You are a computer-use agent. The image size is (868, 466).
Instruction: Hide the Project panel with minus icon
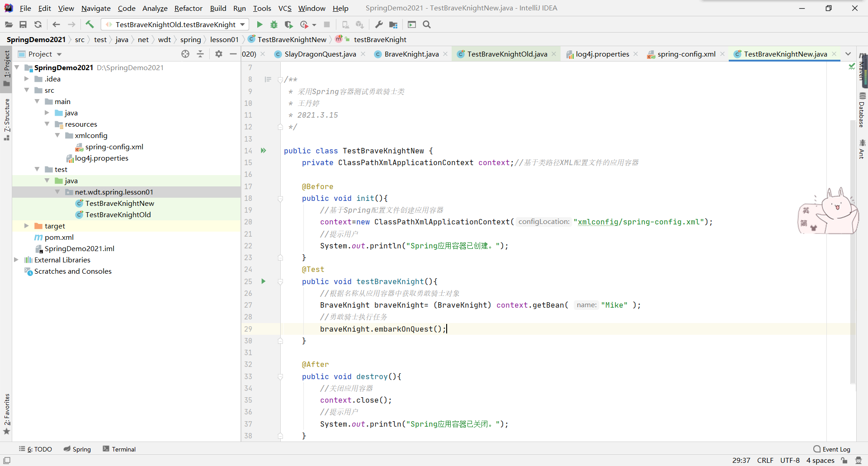(233, 54)
